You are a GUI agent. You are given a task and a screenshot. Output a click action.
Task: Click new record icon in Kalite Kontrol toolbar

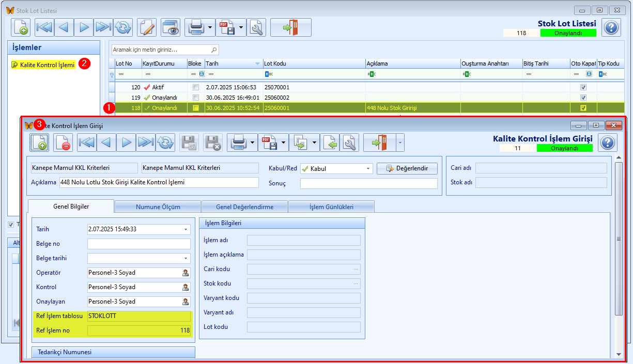coord(39,142)
